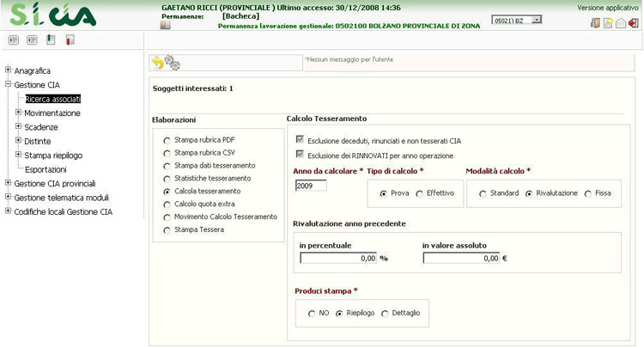Expand Gestione telematica moduli node
This screenshot has width=644, height=348.
[x=8, y=197]
